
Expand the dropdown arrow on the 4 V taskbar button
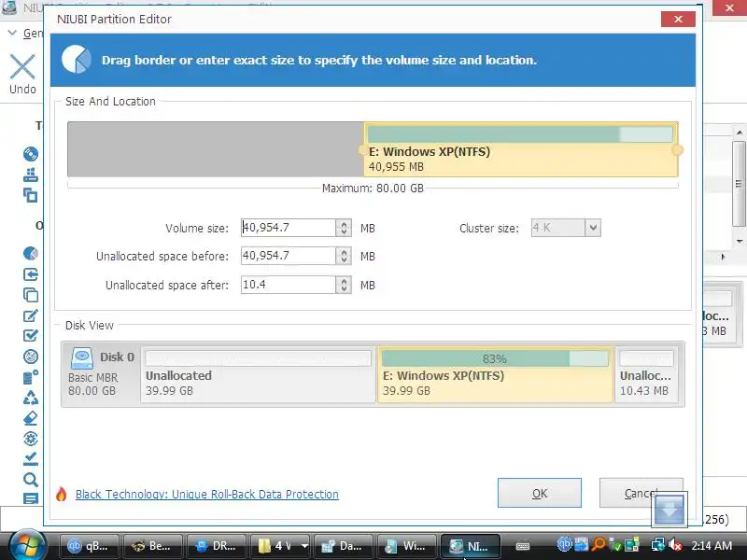[304, 546]
